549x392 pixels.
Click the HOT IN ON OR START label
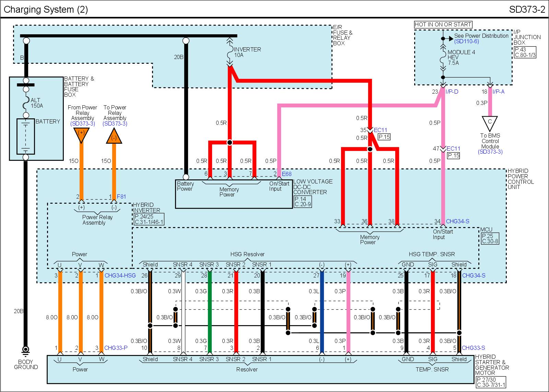pyautogui.click(x=443, y=24)
